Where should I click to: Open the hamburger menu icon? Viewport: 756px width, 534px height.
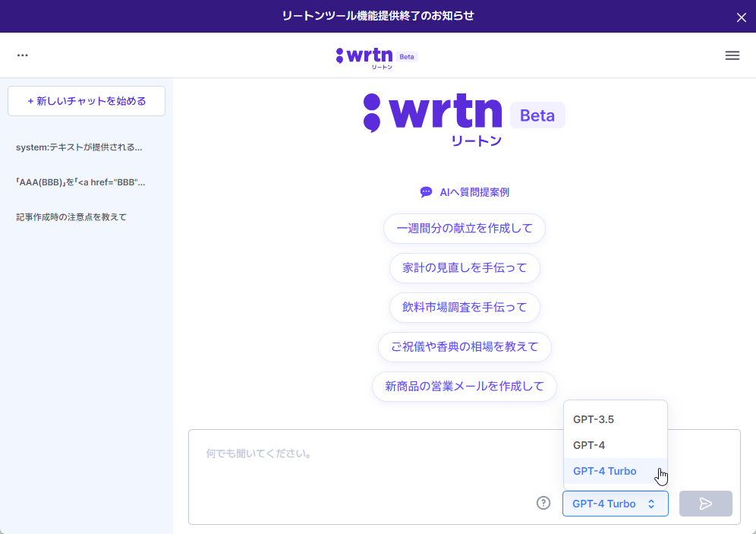click(732, 55)
